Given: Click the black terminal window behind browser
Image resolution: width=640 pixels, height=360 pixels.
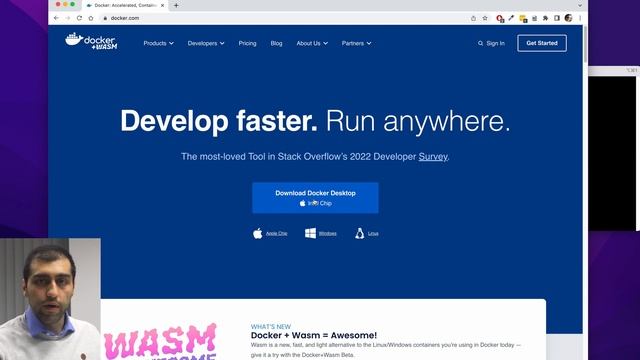Looking at the screenshot, I should click(612, 153).
